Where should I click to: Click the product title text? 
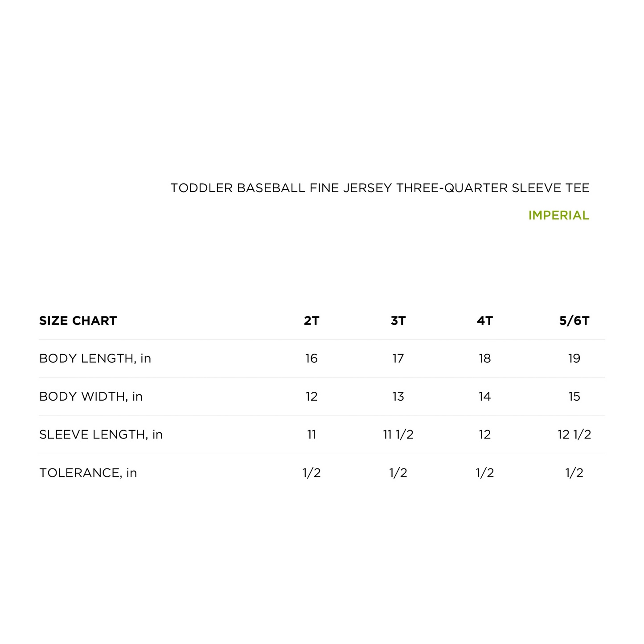(x=380, y=188)
